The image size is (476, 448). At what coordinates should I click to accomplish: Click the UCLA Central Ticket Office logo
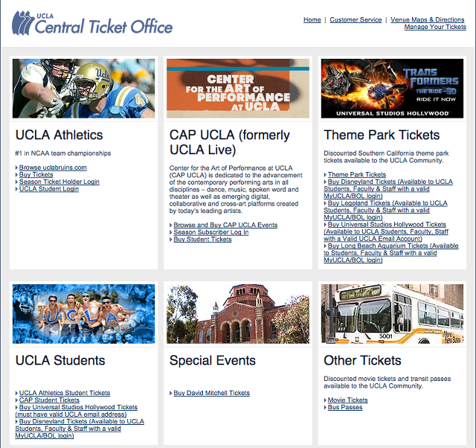[x=92, y=23]
